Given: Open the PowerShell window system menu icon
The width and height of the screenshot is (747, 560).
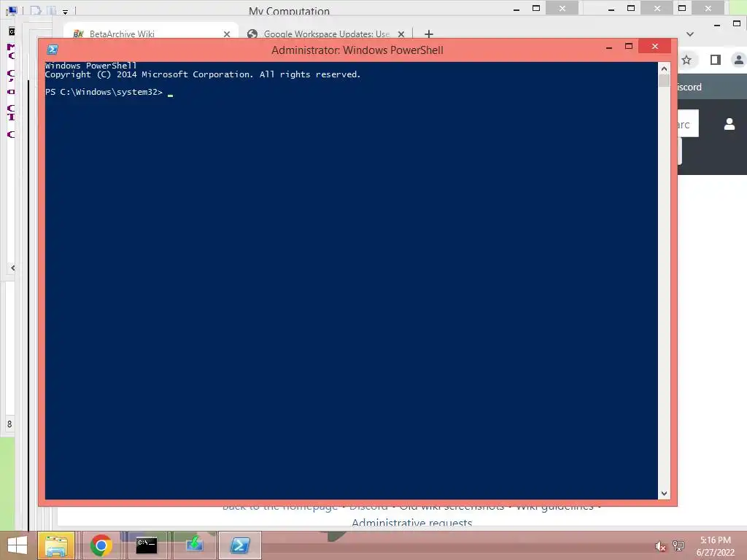Looking at the screenshot, I should [x=53, y=50].
